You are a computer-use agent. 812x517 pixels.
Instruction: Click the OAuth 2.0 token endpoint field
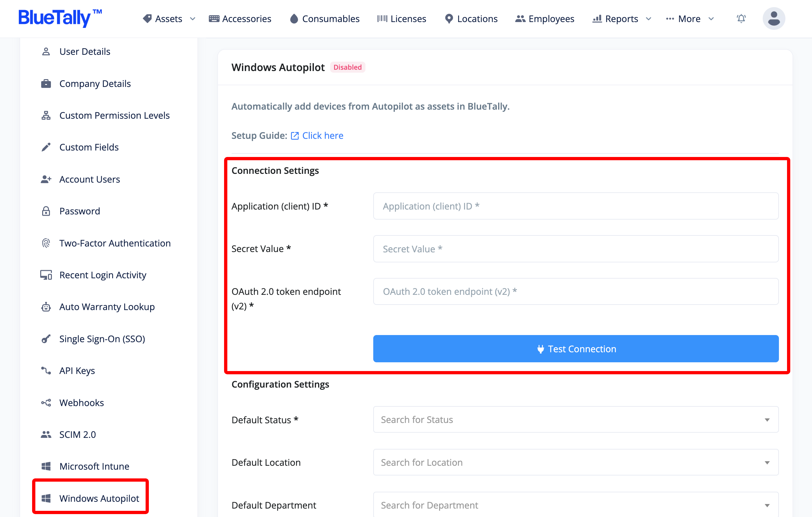pyautogui.click(x=576, y=291)
